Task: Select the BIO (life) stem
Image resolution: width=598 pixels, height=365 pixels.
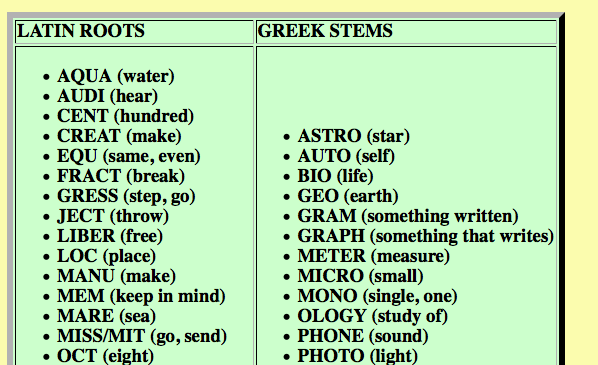Action: click(335, 176)
